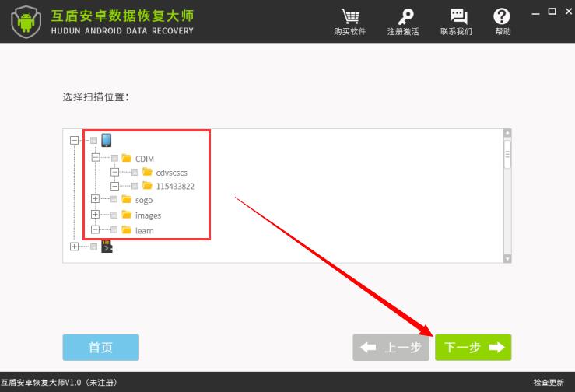This screenshot has height=392, width=575.
Task: Select the images folder label
Action: (148, 215)
